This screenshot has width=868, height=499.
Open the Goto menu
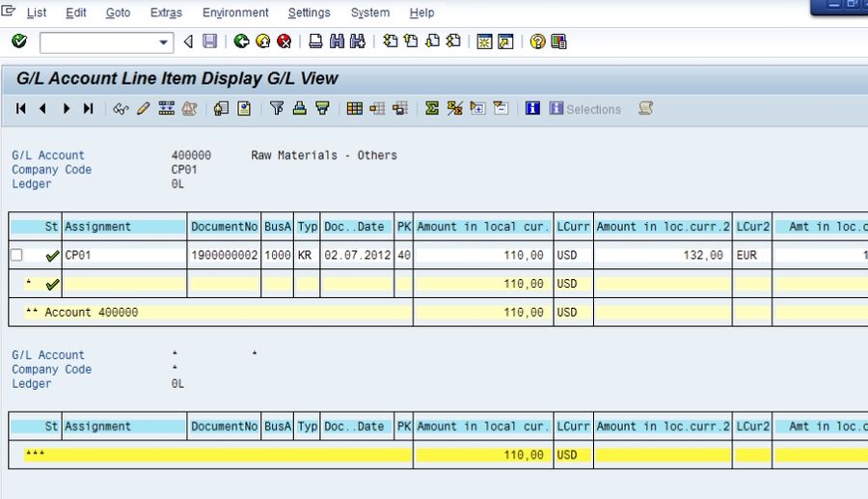point(118,13)
